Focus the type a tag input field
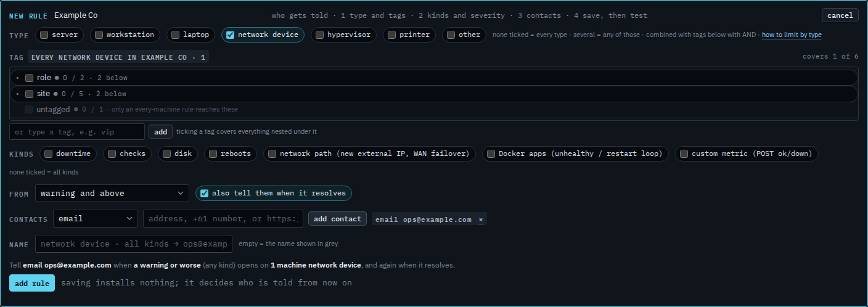868x307 pixels. 77,132
